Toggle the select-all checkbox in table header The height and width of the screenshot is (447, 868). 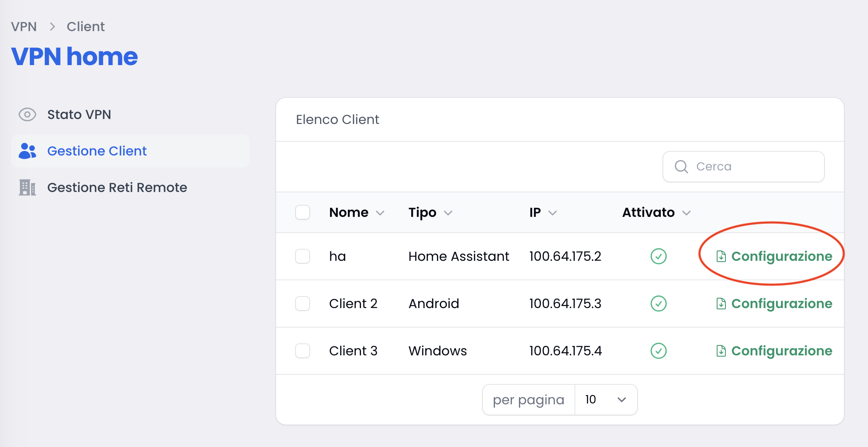[x=303, y=212]
